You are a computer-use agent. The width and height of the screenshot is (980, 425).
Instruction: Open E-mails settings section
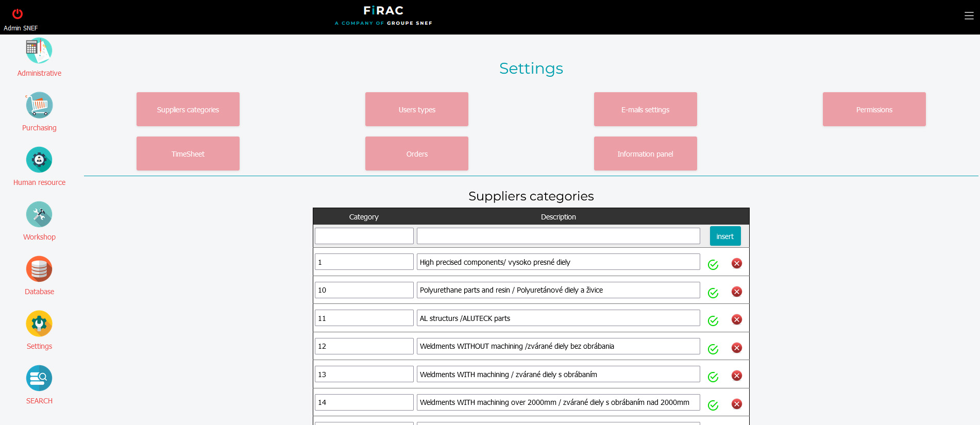pyautogui.click(x=645, y=109)
